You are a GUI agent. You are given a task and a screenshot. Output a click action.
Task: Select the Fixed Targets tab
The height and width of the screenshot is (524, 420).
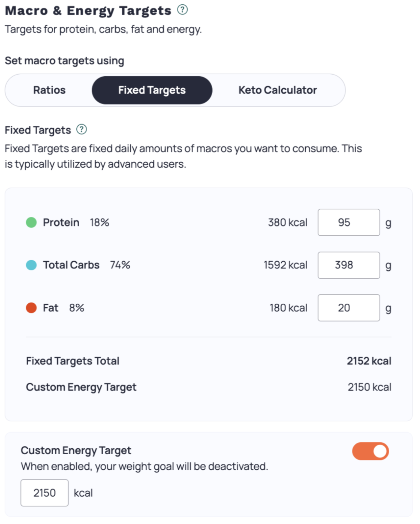[152, 90]
